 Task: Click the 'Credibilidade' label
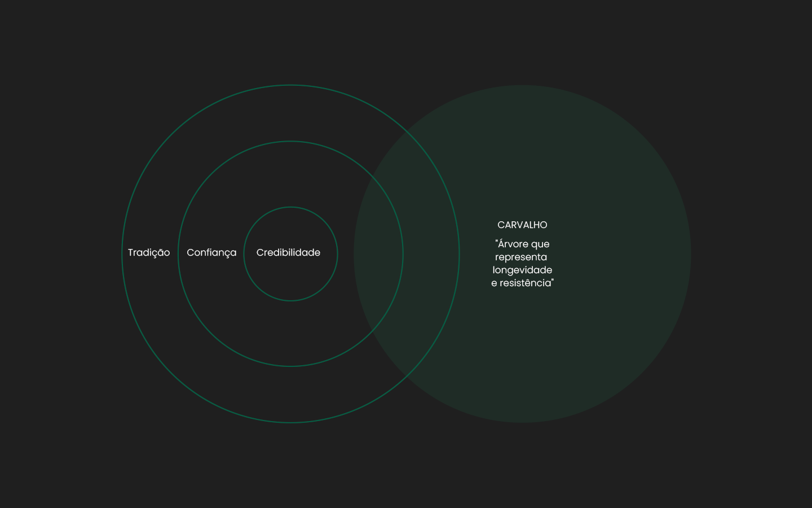288,252
